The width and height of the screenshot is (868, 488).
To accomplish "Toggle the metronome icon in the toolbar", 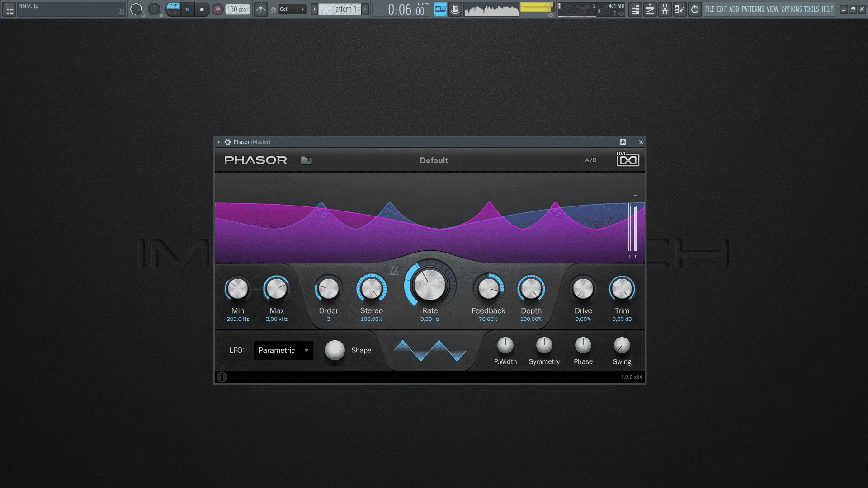I will pos(261,9).
